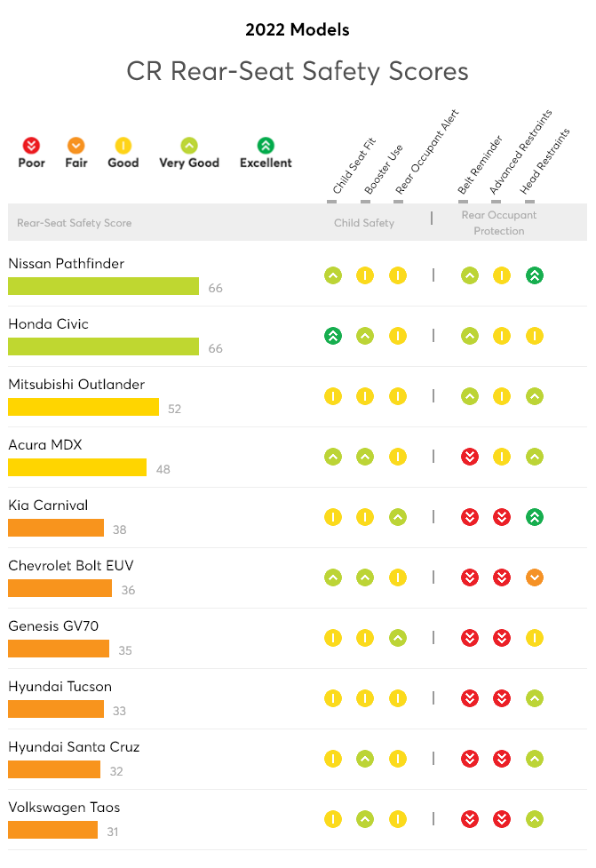Click Genesis GV70's Rear Occupant Alert icon
The image size is (596, 868).
398,638
